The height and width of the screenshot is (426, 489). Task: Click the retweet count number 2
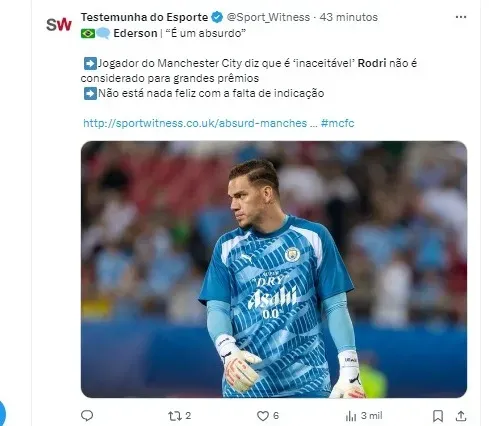[188, 416]
